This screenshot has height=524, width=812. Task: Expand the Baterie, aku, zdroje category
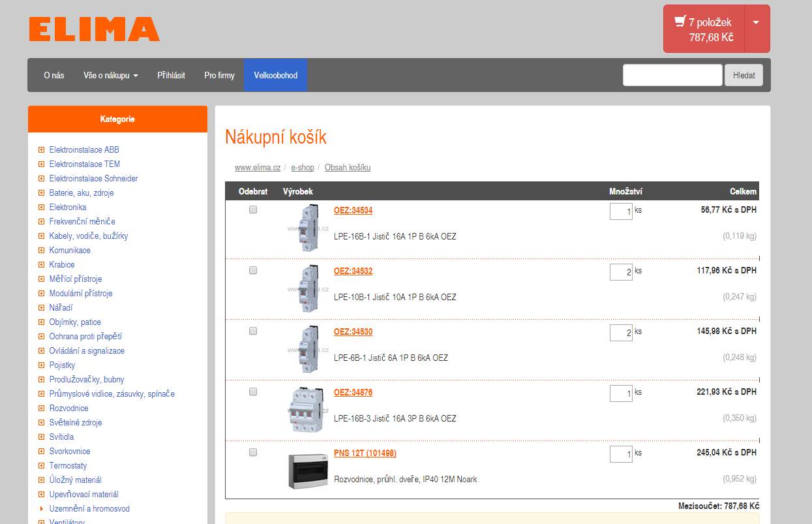click(x=42, y=193)
